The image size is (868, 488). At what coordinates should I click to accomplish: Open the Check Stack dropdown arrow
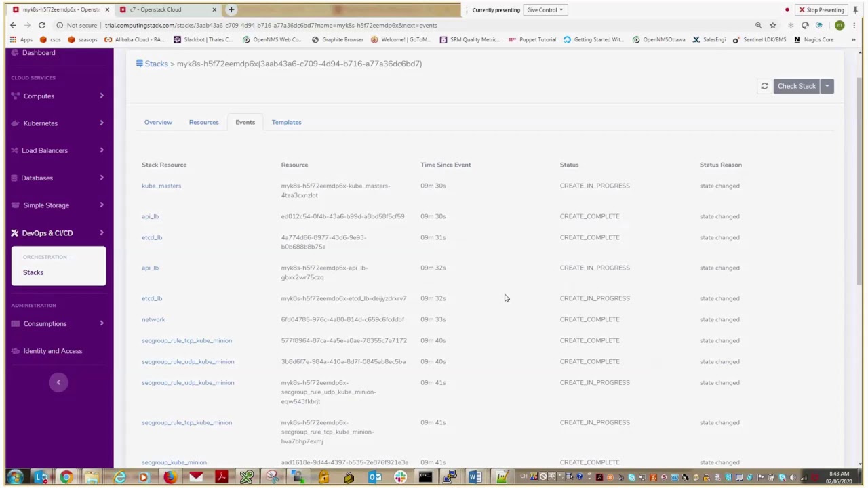click(x=827, y=86)
